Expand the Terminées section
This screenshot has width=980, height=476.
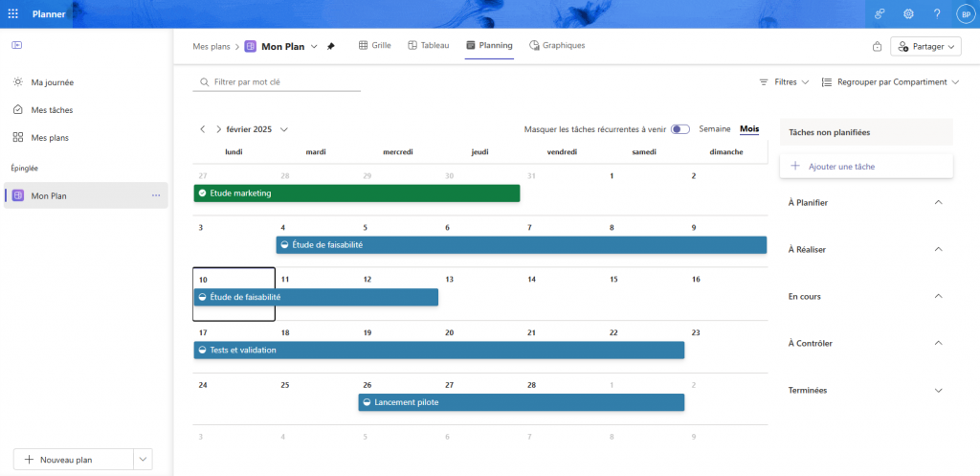click(x=938, y=391)
